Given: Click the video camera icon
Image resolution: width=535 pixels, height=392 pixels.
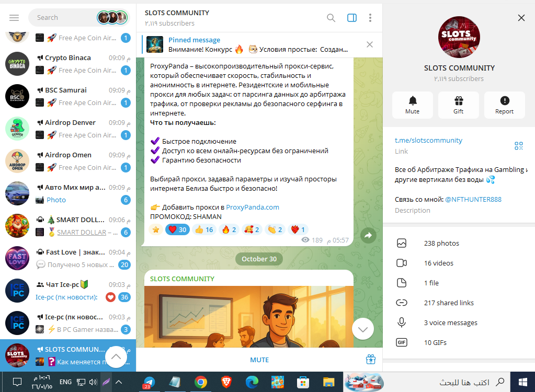Looking at the screenshot, I should point(402,263).
